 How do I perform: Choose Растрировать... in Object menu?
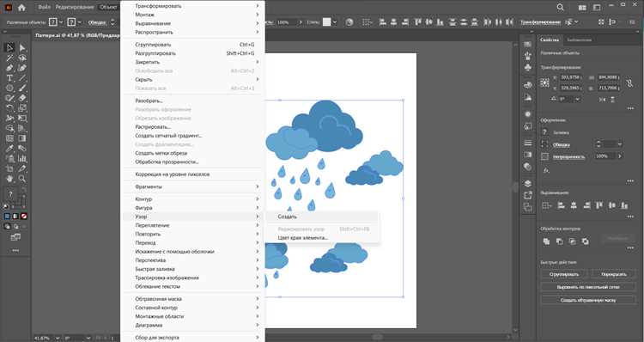(x=193, y=127)
